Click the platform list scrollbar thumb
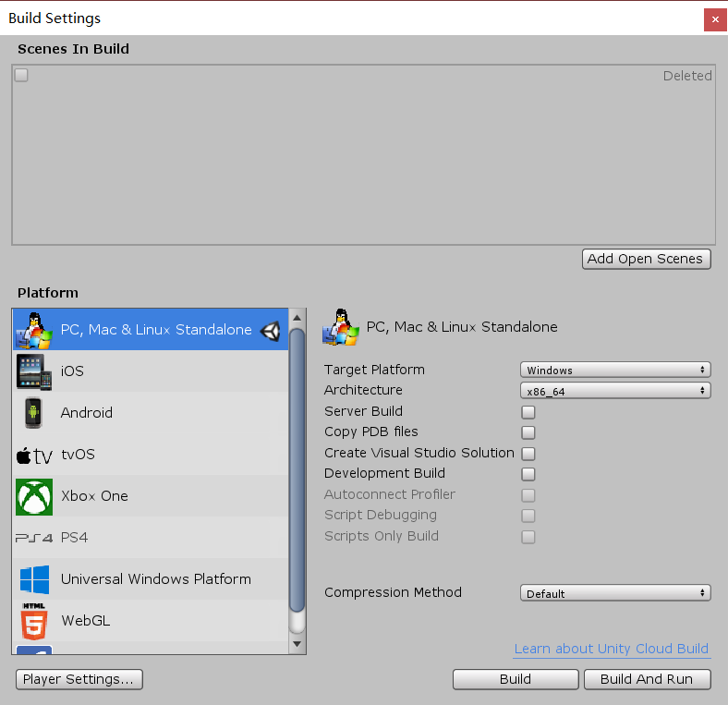Image resolution: width=728 pixels, height=705 pixels. pyautogui.click(x=297, y=470)
